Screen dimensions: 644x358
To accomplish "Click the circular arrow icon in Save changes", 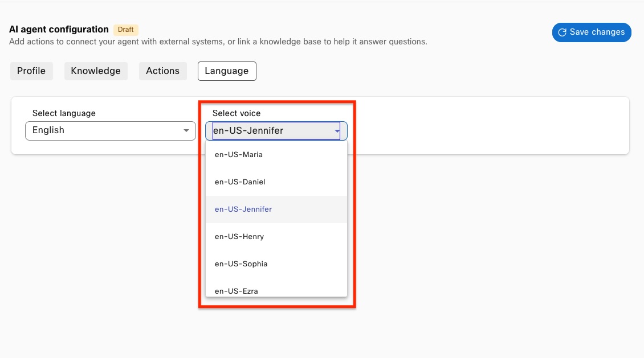I will point(563,32).
